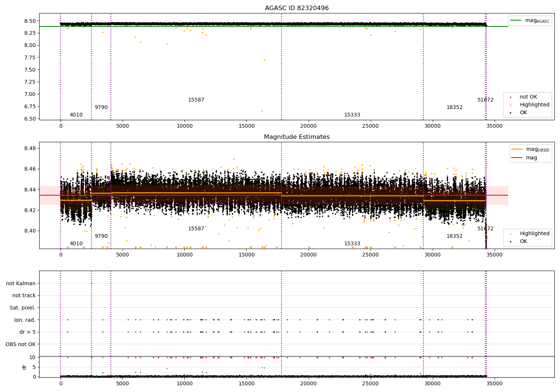Click OBSID label 15587 in Magnitude Estimates plot
The width and height of the screenshot is (560, 392).
click(196, 229)
